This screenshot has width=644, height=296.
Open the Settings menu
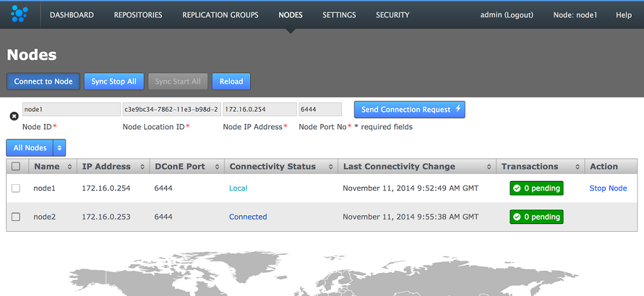(x=339, y=15)
